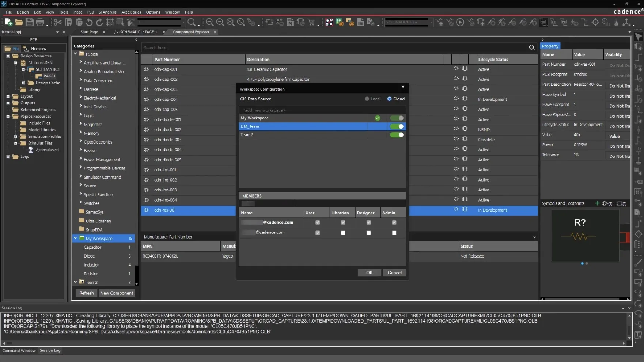Switch to the Start Page tab
644x362 pixels.
pyautogui.click(x=89, y=32)
